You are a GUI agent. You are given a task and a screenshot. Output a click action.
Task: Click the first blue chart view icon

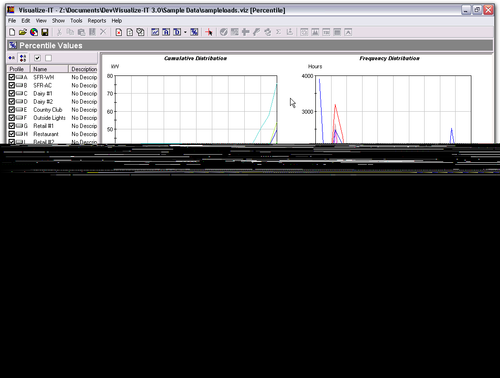point(155,32)
